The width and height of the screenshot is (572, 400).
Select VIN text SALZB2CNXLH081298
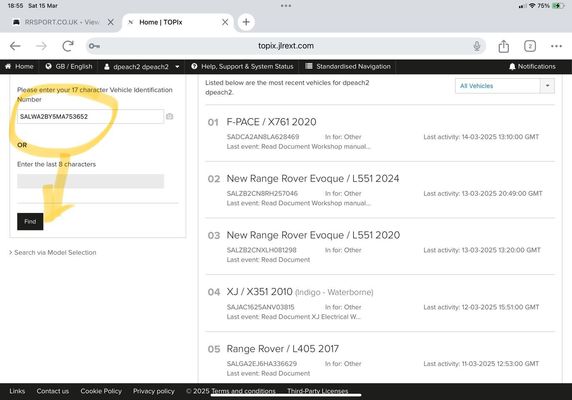(x=262, y=250)
